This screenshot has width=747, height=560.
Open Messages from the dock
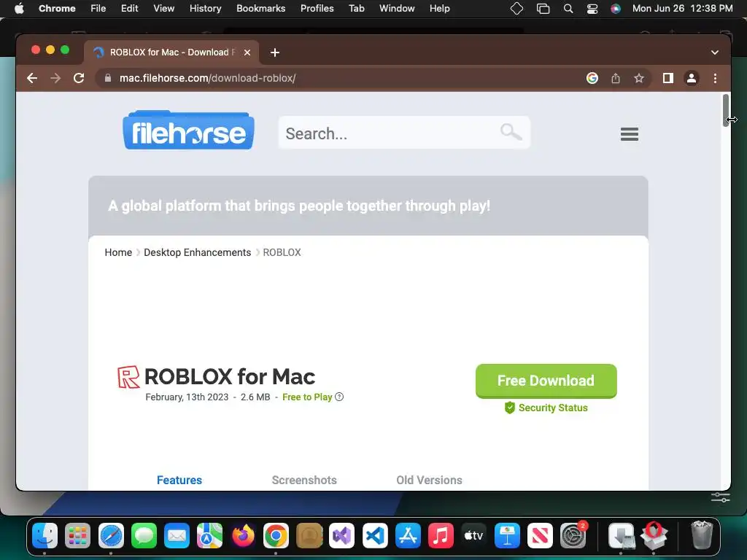[x=144, y=536]
